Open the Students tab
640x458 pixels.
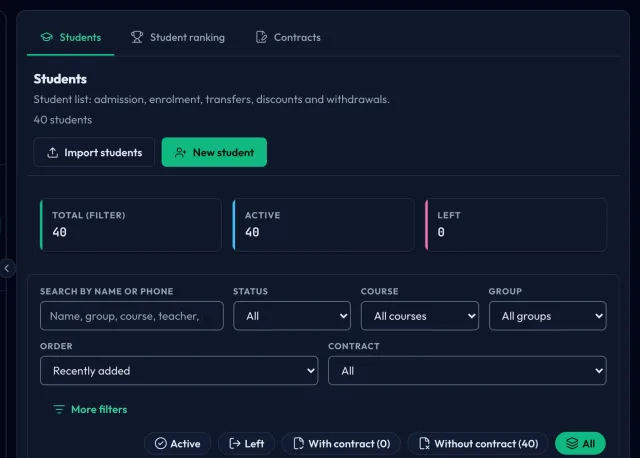coord(71,38)
